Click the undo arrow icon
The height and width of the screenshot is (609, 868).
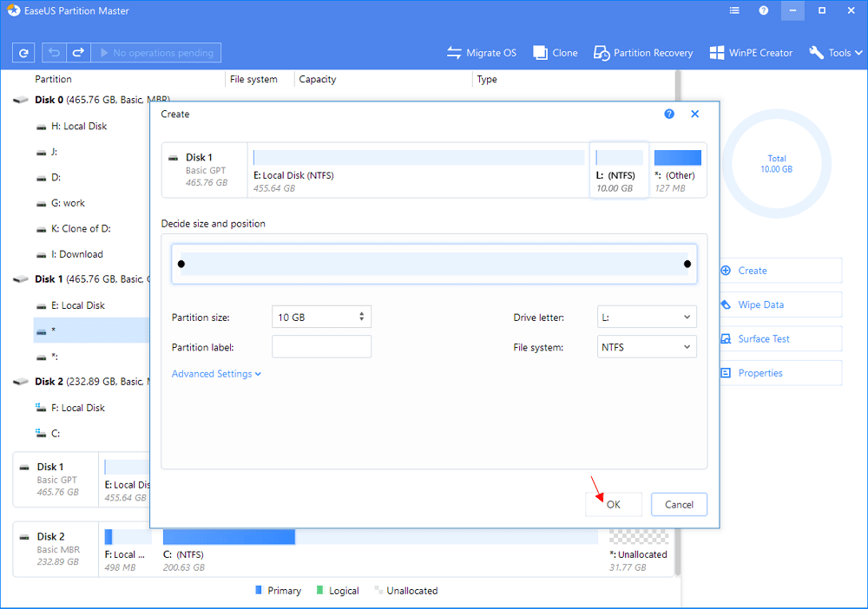[x=55, y=53]
